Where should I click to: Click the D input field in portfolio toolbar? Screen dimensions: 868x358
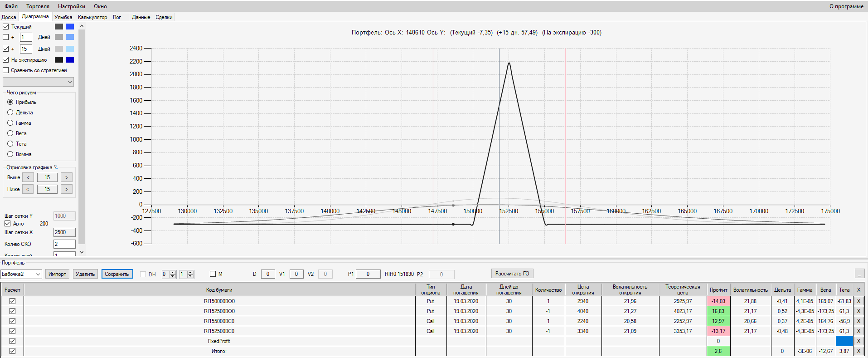pos(268,274)
